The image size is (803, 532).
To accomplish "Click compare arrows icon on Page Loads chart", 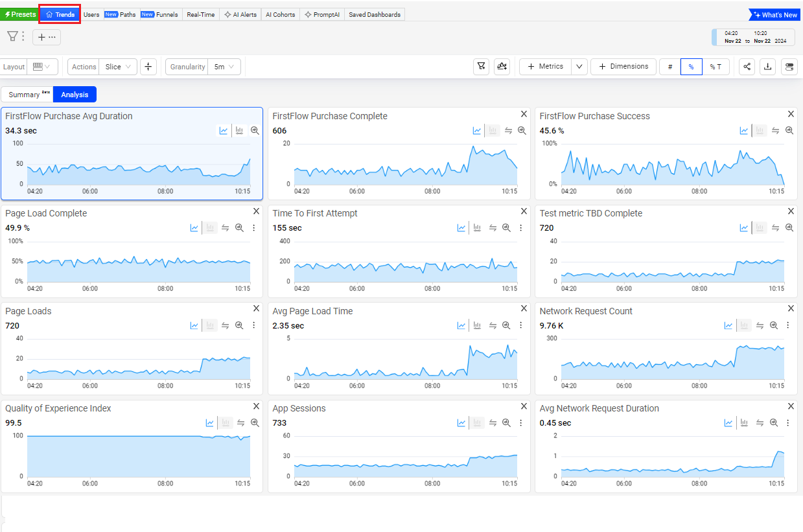I will point(225,325).
